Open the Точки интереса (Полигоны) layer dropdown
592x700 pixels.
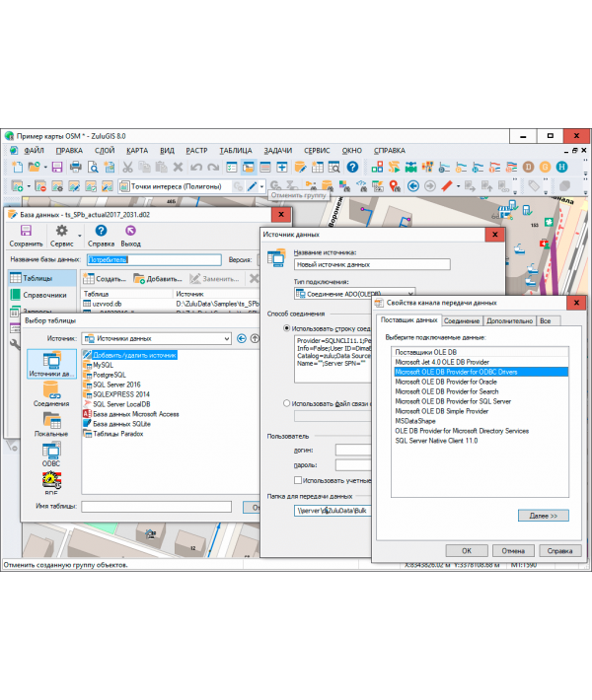[x=176, y=186]
